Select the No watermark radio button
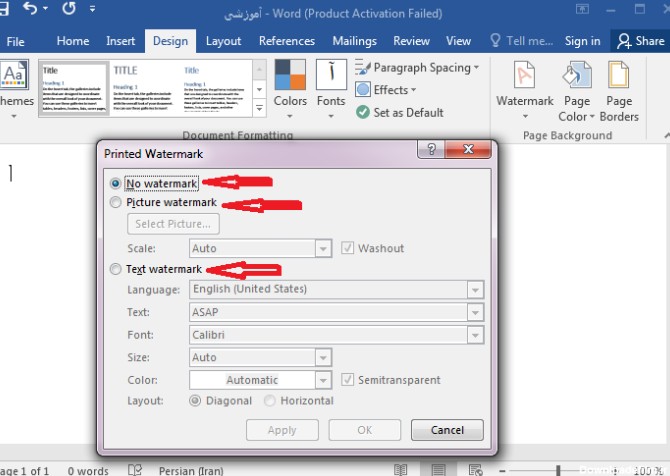The height and width of the screenshot is (476, 670). point(116,183)
